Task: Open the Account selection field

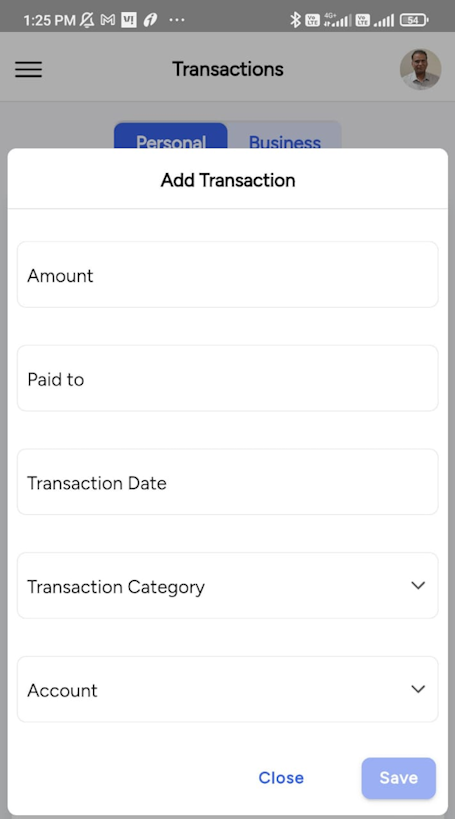Action: (228, 689)
